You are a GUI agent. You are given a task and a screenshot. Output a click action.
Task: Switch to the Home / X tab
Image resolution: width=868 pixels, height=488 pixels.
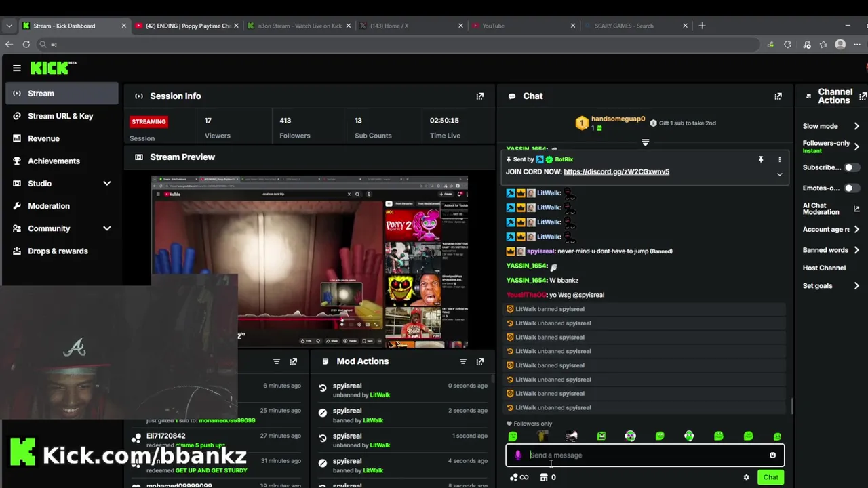(411, 26)
